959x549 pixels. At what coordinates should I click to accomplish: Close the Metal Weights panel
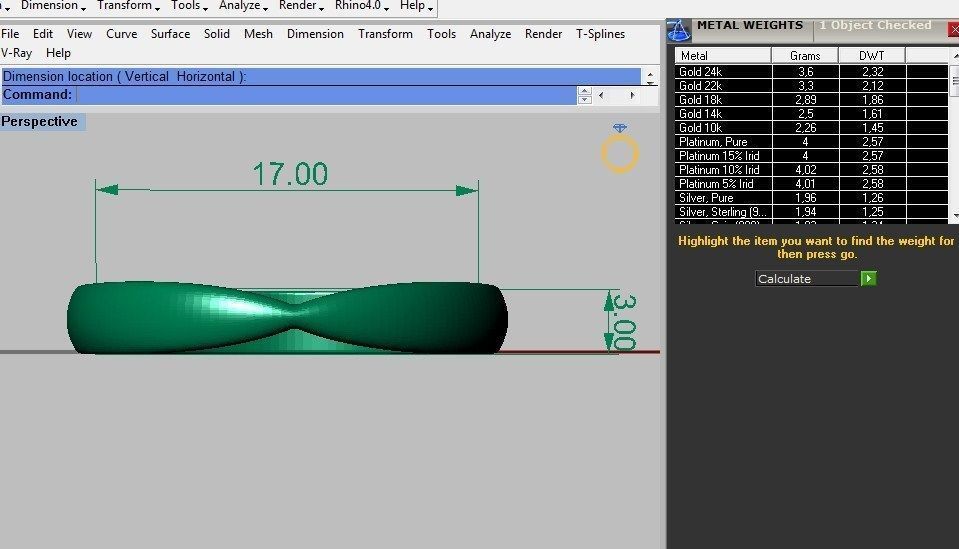click(953, 29)
